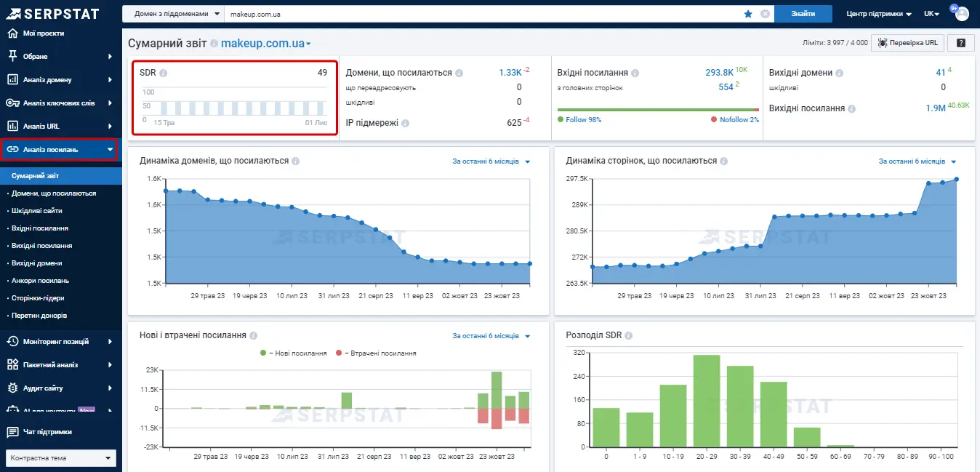The width and height of the screenshot is (980, 472).
Task: Open AI для контенту sidebar section
Action: [x=60, y=410]
